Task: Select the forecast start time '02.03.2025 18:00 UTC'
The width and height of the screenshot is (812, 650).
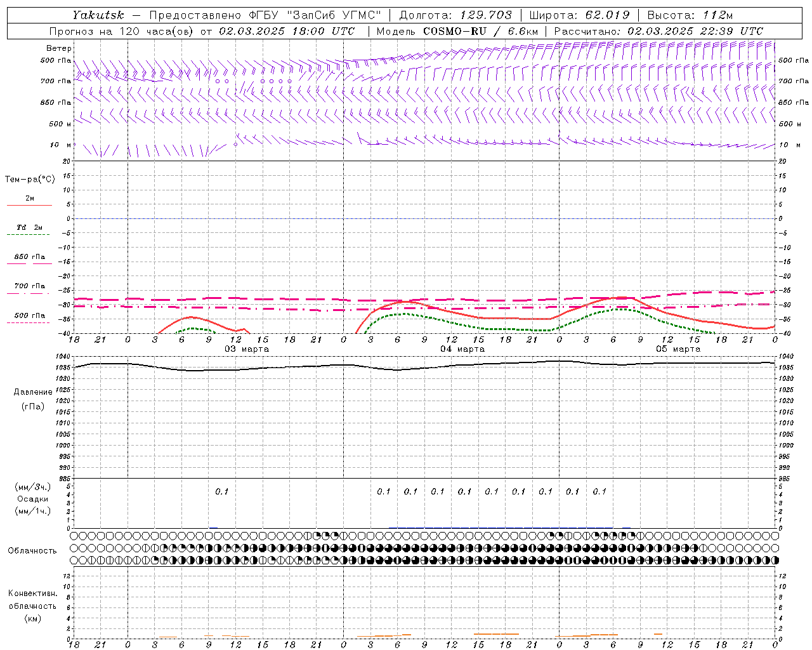Action: [x=287, y=31]
